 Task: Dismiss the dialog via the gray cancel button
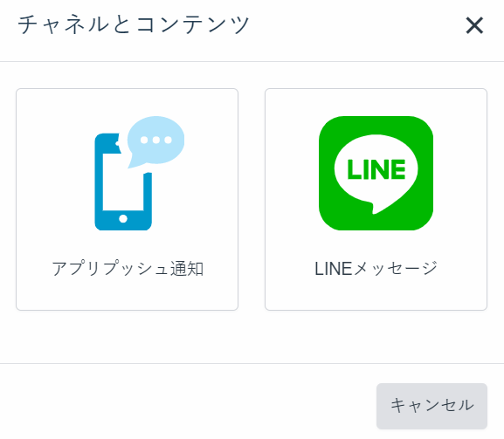432,406
